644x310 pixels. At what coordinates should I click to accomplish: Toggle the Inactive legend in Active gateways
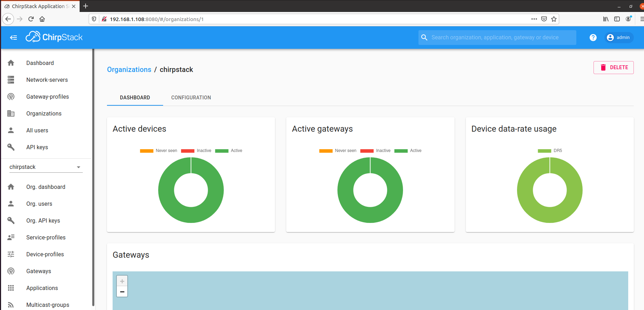click(x=375, y=151)
